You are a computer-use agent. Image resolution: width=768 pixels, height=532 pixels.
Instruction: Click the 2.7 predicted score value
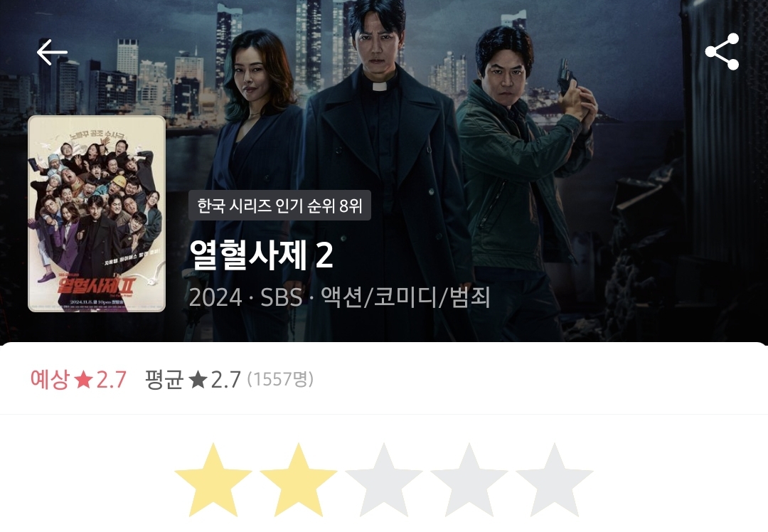point(111,380)
